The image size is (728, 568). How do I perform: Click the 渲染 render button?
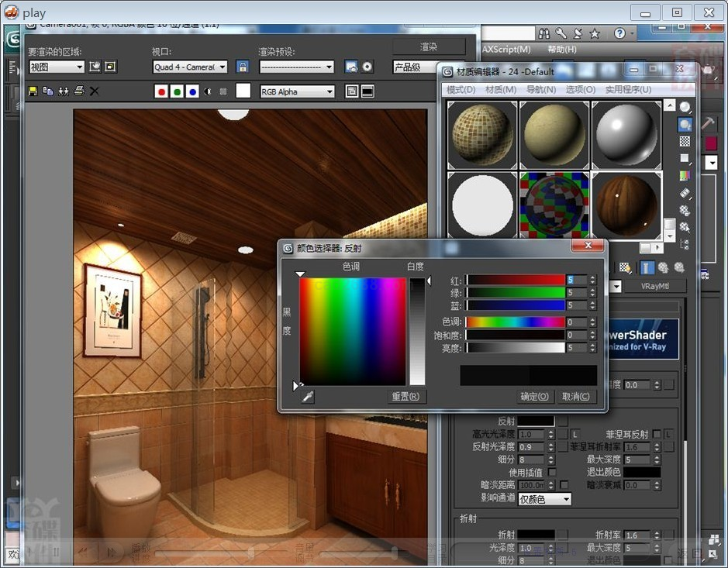pos(429,46)
